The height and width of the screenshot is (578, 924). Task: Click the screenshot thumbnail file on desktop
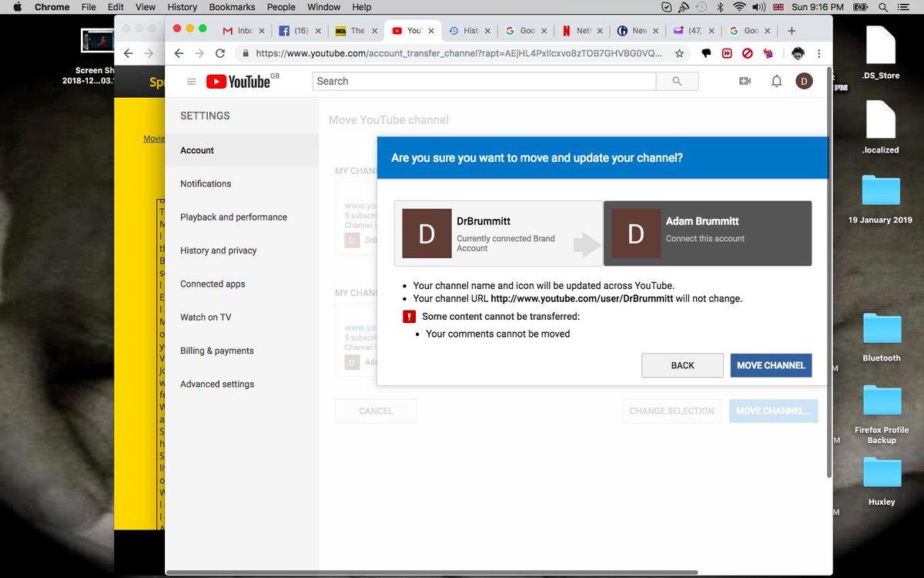click(x=99, y=40)
